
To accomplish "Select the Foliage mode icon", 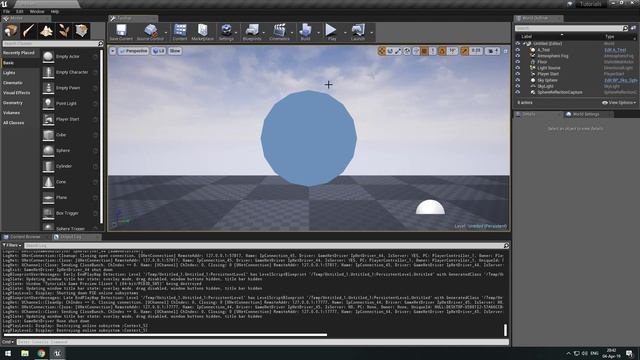I will 64,31.
